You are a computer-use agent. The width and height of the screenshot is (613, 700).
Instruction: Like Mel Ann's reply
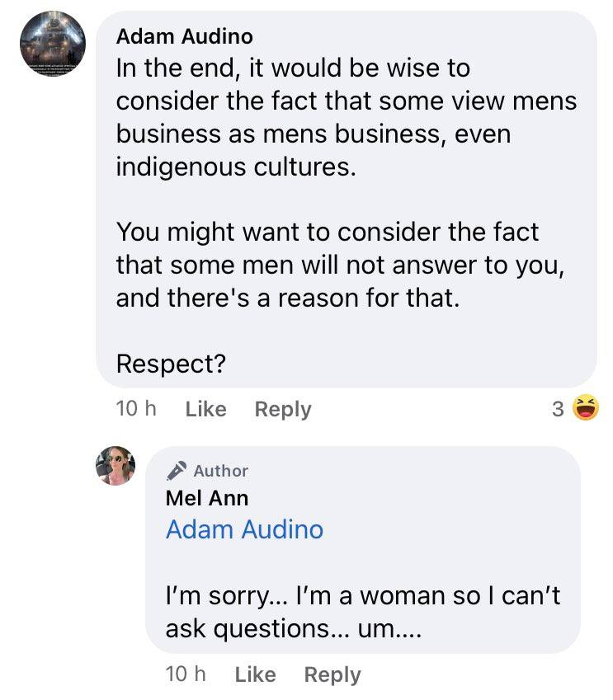[x=255, y=674]
